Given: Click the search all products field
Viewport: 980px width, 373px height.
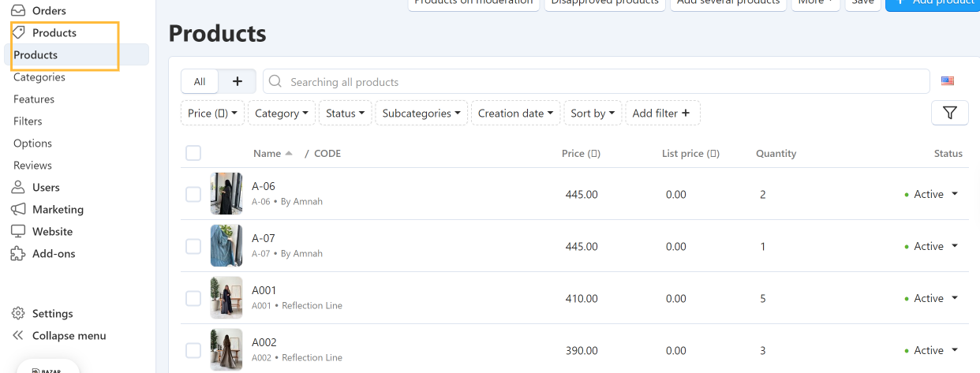Looking at the screenshot, I should tap(596, 81).
